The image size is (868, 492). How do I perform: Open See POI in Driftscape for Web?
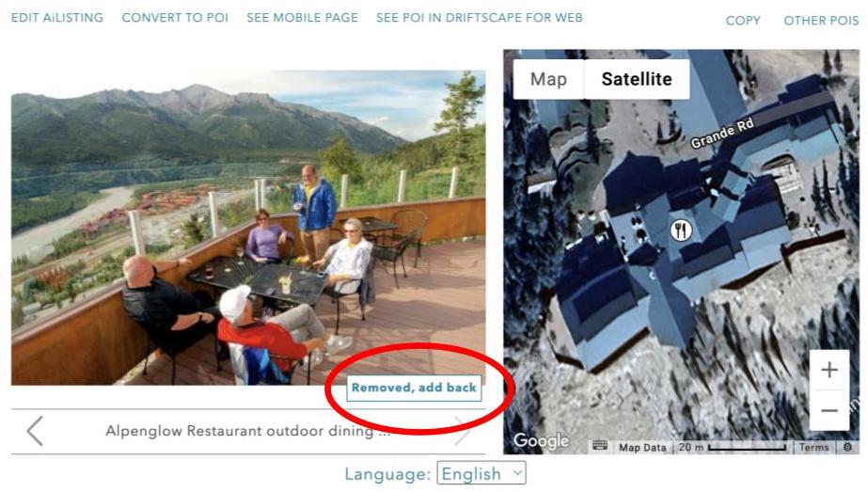pyautogui.click(x=480, y=18)
